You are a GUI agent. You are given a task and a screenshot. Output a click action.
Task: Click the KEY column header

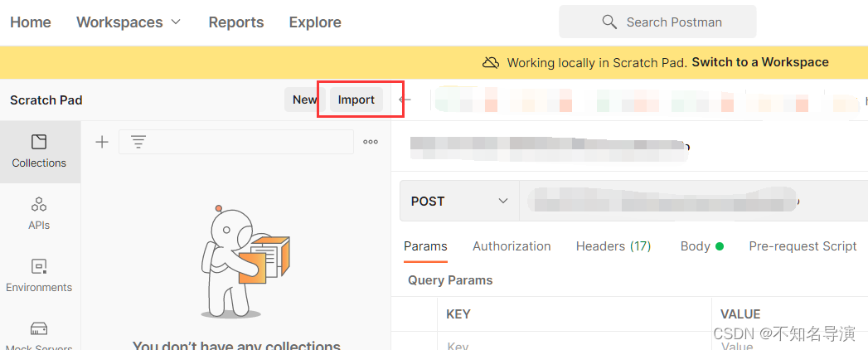pos(458,314)
